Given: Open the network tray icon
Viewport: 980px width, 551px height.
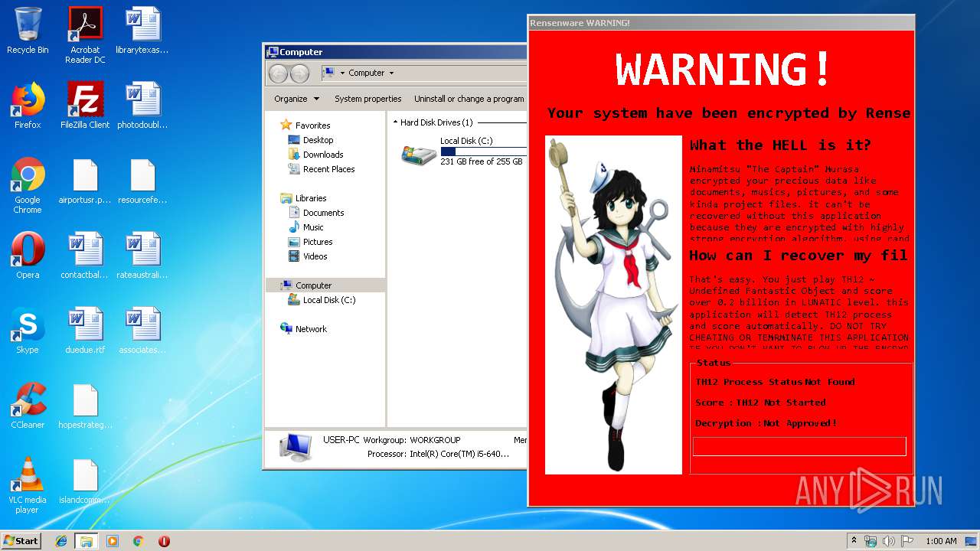Looking at the screenshot, I should [x=871, y=541].
